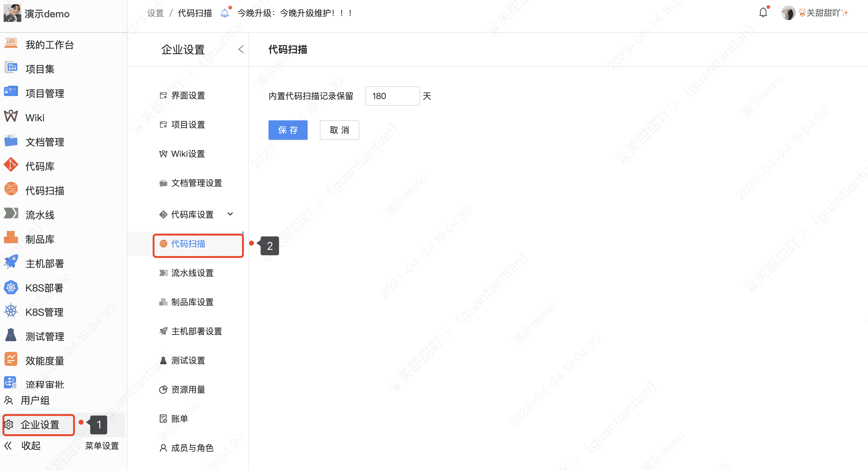Launch 主机部署 via the rocket icon
The height and width of the screenshot is (471, 868).
click(x=10, y=263)
